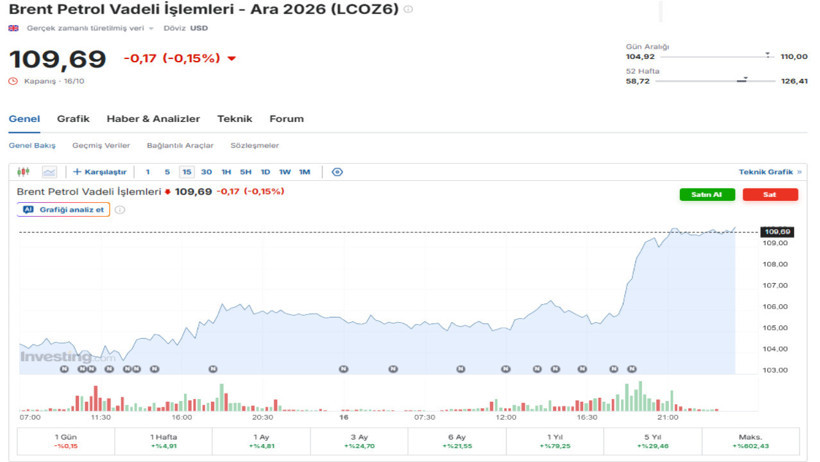Click the day high value 110,00
This screenshot has width=820, height=462.
coord(794,57)
